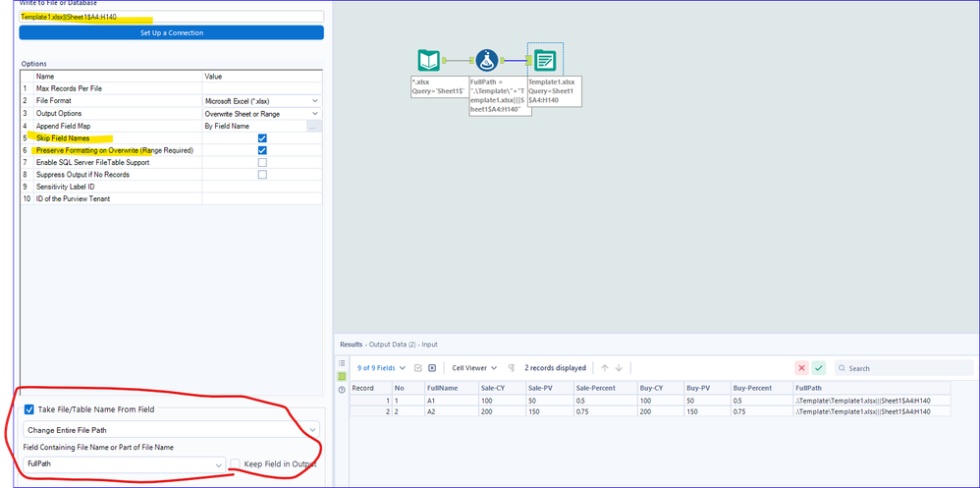980x488 pixels.
Task: Click the data cleanse actions icon beside fields
Action: (x=418, y=368)
